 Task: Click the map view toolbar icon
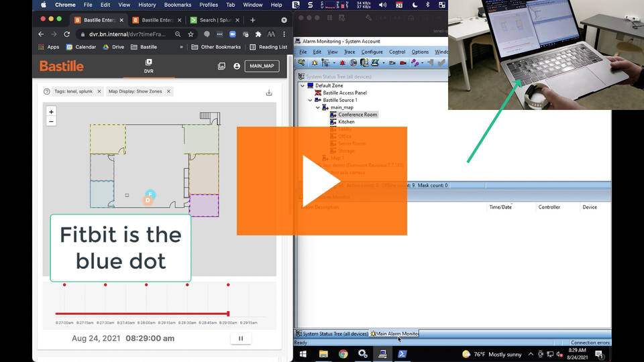point(375,63)
